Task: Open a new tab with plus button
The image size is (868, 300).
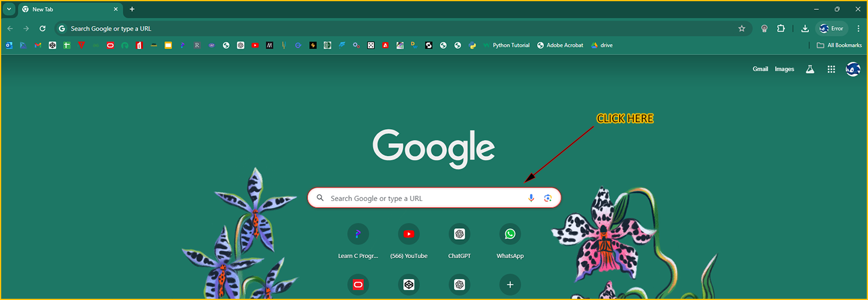Action: click(132, 9)
